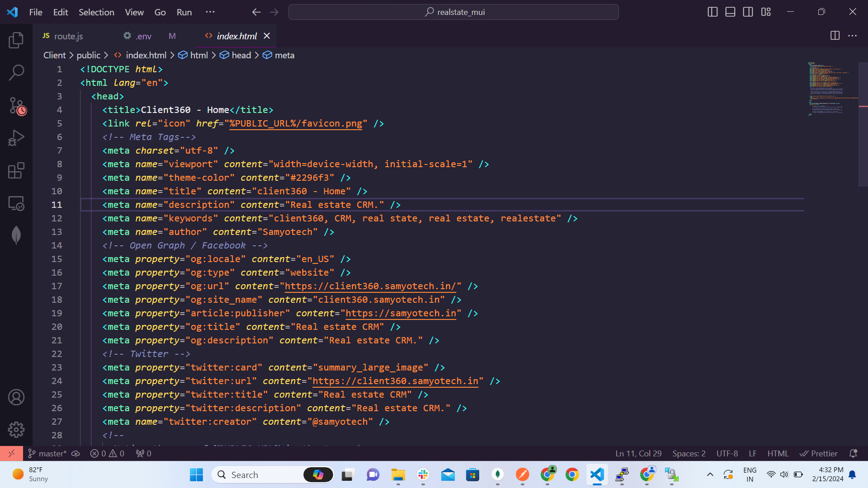Open the head breadcrumb dropdown

pos(241,55)
